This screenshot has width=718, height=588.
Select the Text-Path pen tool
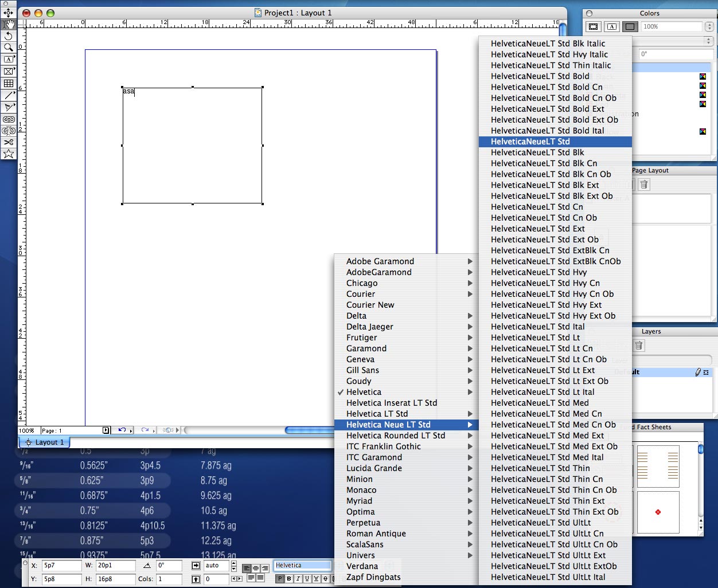click(9, 107)
